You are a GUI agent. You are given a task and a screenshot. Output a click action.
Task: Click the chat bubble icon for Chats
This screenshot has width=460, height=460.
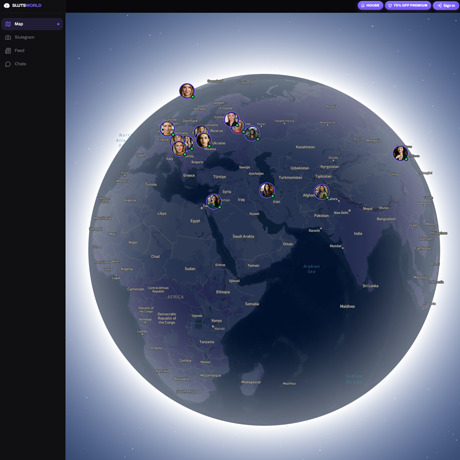coord(8,64)
